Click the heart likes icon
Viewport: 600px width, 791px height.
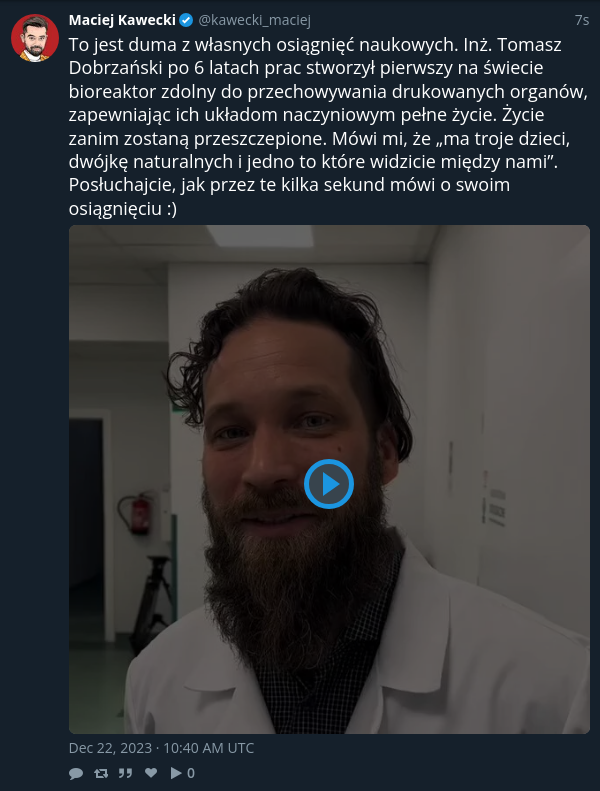point(151,773)
